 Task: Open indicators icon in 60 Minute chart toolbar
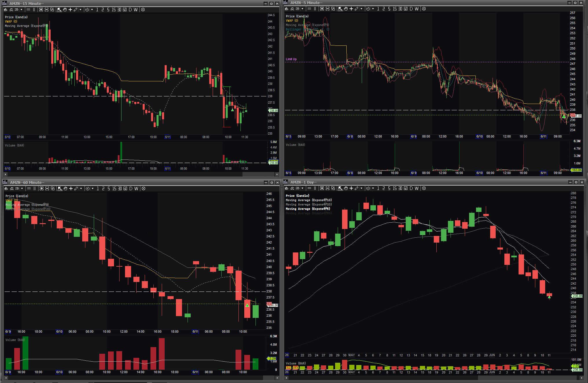pyautogui.click(x=12, y=188)
